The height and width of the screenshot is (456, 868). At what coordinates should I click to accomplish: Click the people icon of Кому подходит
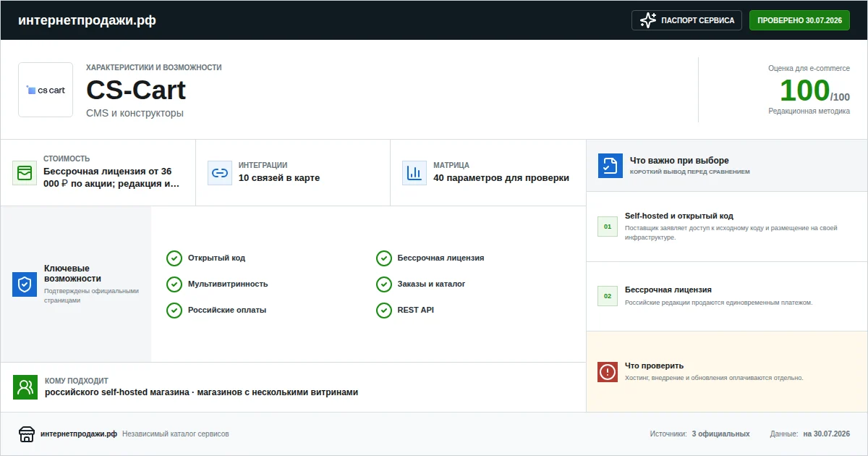point(25,387)
